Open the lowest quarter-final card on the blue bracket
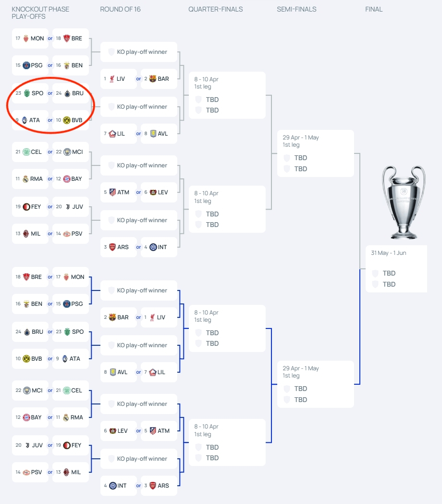442x504 pixels. [227, 442]
